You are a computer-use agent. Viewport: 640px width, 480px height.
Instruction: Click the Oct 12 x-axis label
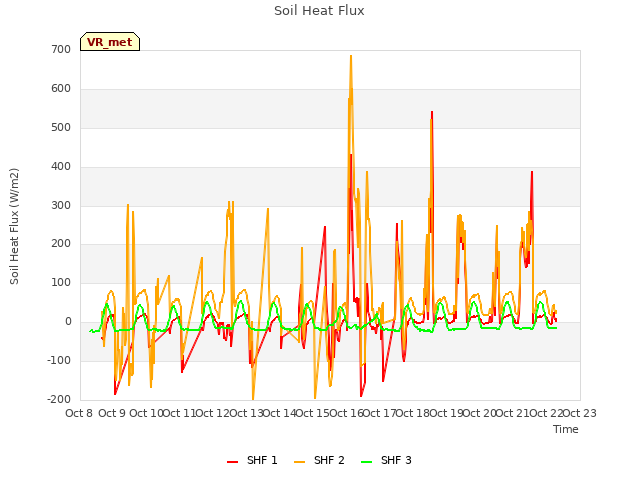click(213, 413)
